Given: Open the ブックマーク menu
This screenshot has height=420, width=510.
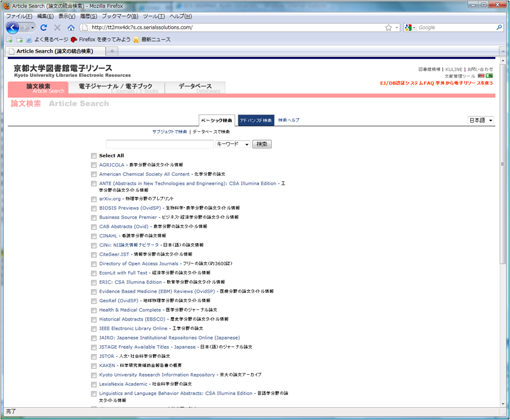Looking at the screenshot, I should (120, 16).
